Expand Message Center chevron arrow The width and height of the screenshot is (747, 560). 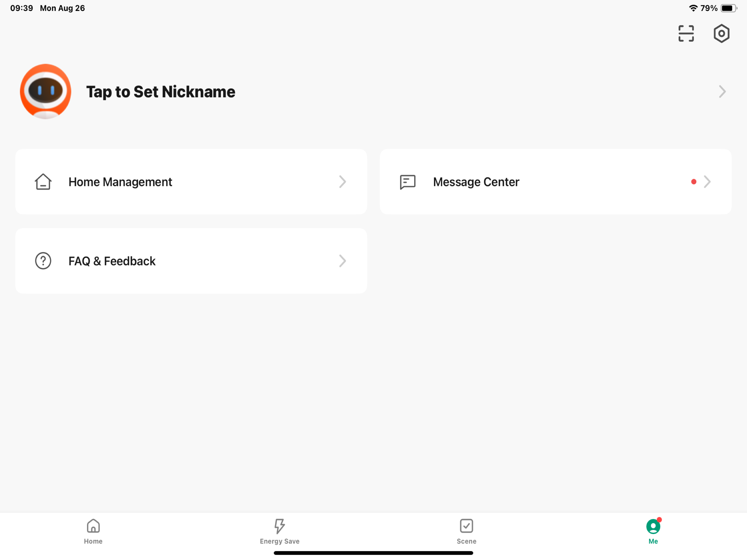(x=707, y=182)
